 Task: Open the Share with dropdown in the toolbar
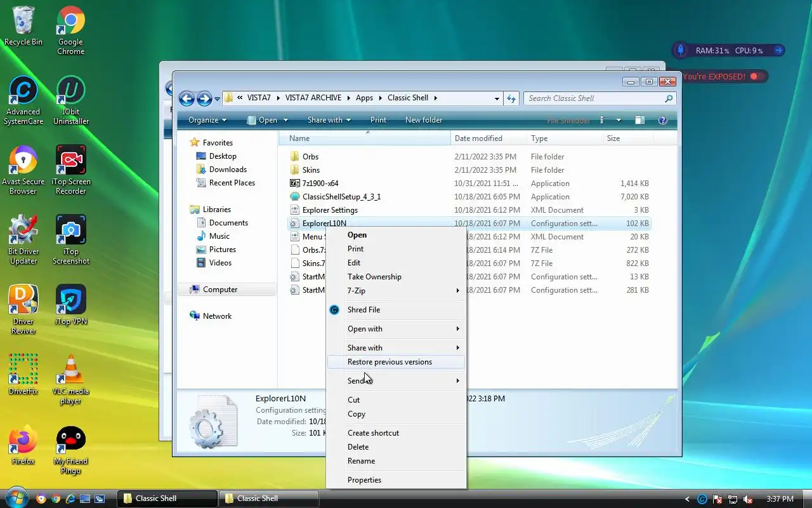pos(329,120)
